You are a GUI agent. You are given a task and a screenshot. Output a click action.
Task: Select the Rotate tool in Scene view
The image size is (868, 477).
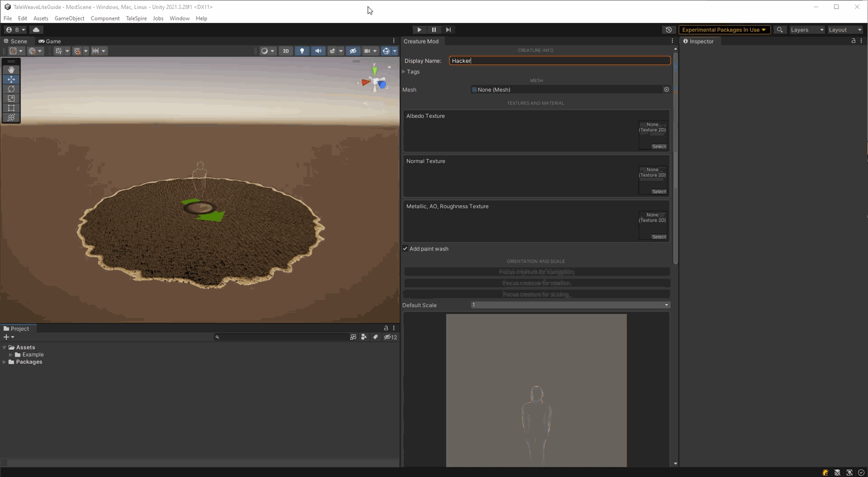[x=11, y=89]
